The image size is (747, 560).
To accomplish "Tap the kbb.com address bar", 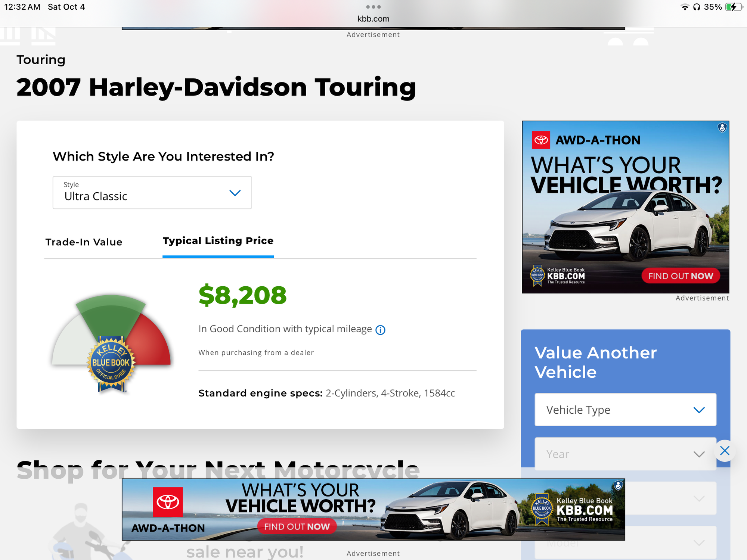I will point(373,19).
